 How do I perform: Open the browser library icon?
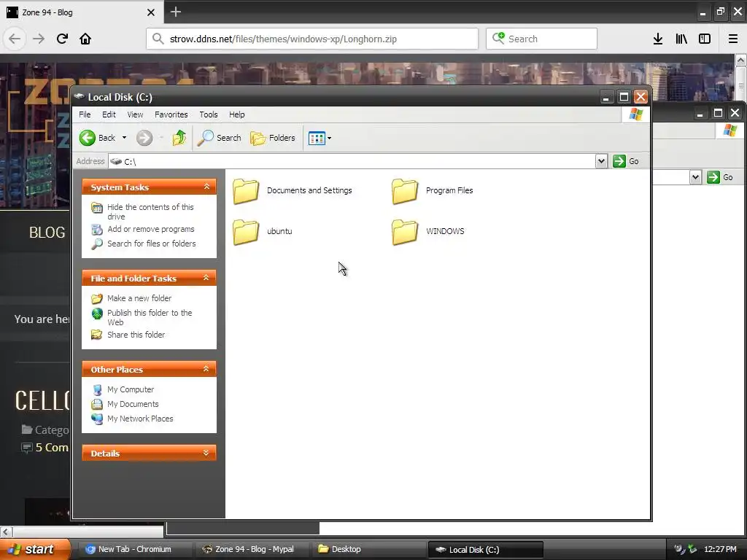681,39
